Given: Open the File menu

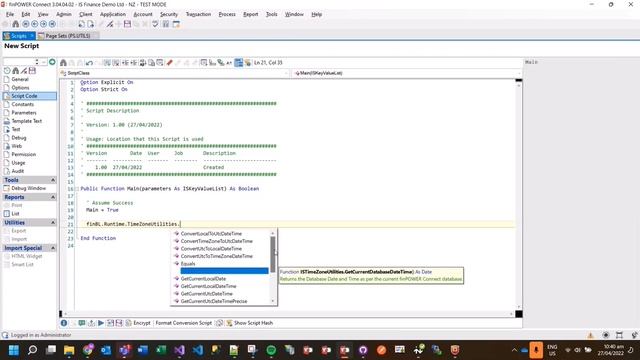Looking at the screenshot, I should coord(10,14).
